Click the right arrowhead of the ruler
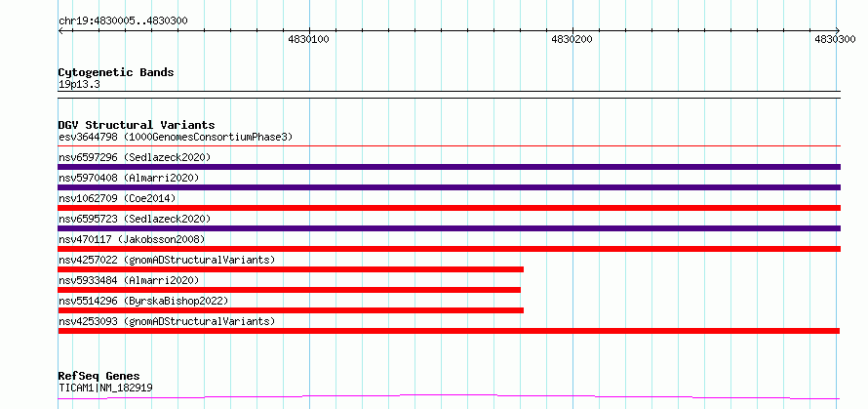868x409 pixels. pyautogui.click(x=838, y=30)
